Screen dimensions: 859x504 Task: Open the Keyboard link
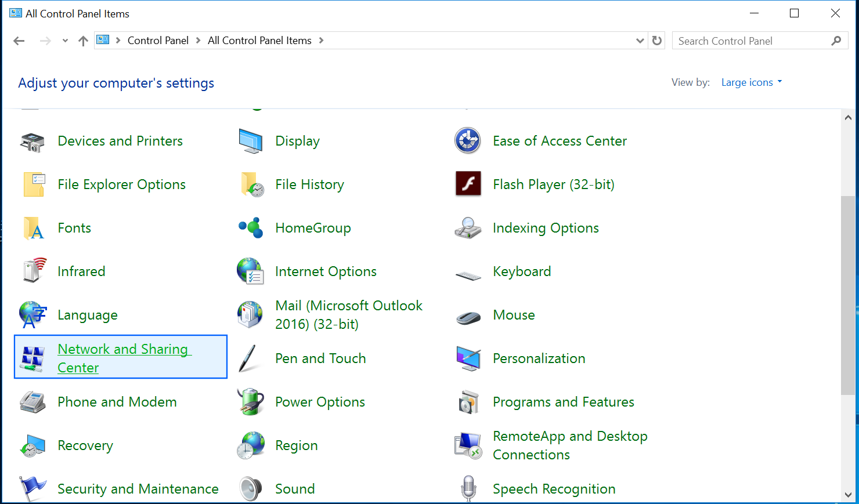tap(522, 271)
